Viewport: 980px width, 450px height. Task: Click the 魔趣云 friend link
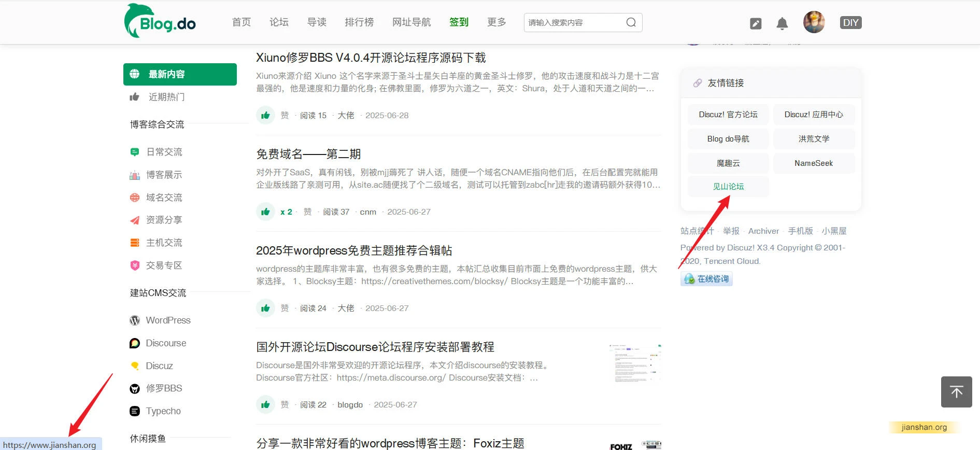pos(728,163)
